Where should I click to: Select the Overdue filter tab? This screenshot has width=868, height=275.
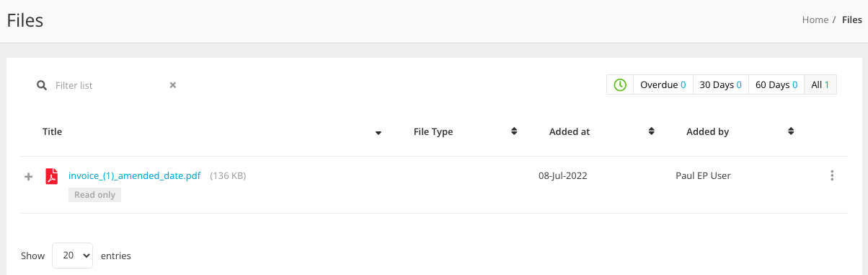(663, 85)
